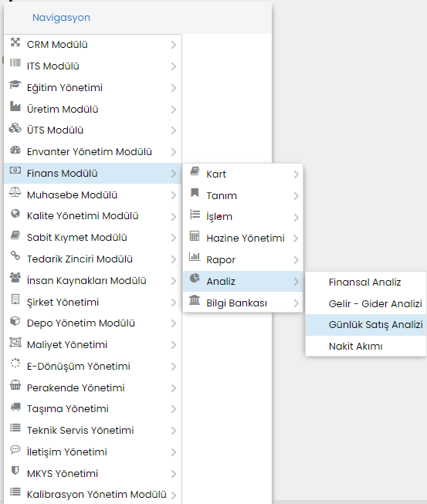Click the graduation cap icon for Eğitim Yönetimi
Screen dimensions: 427x504
(x=15, y=85)
